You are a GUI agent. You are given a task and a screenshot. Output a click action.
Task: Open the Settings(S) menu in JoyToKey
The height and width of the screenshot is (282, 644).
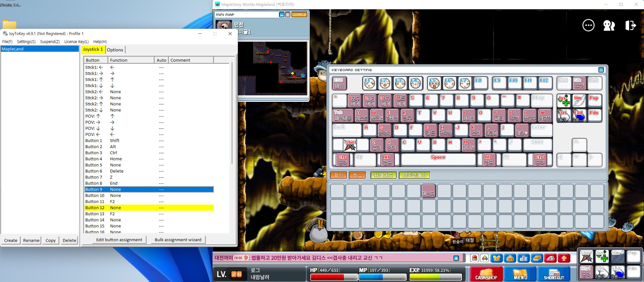(26, 42)
